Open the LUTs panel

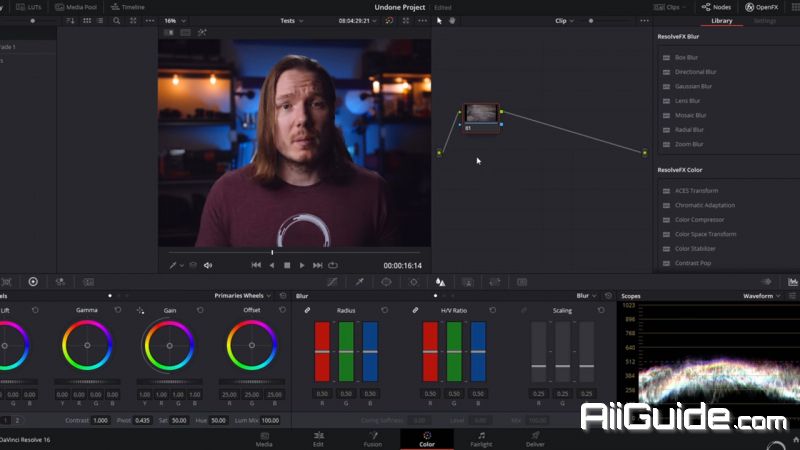(x=29, y=7)
